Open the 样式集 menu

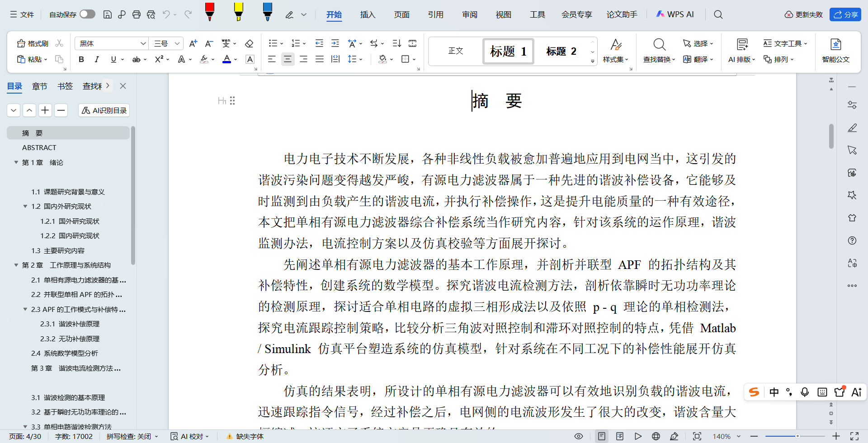pyautogui.click(x=615, y=51)
